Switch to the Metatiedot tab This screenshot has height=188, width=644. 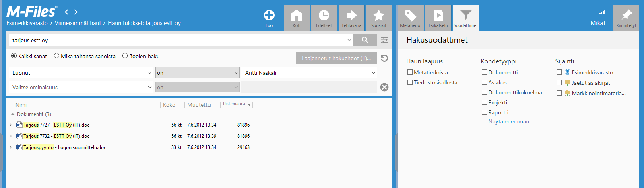click(x=411, y=18)
